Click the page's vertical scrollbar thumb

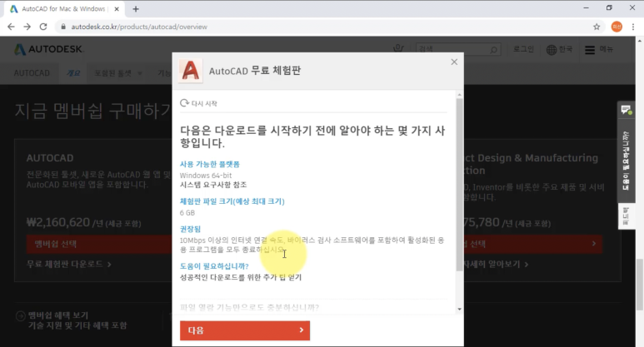click(x=640, y=285)
